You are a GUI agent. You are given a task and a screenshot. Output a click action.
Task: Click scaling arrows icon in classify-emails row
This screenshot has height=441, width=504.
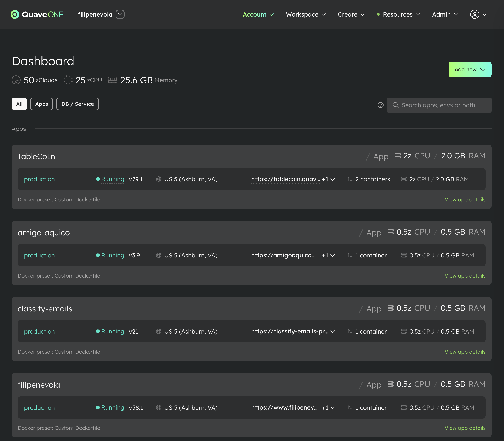350,331
